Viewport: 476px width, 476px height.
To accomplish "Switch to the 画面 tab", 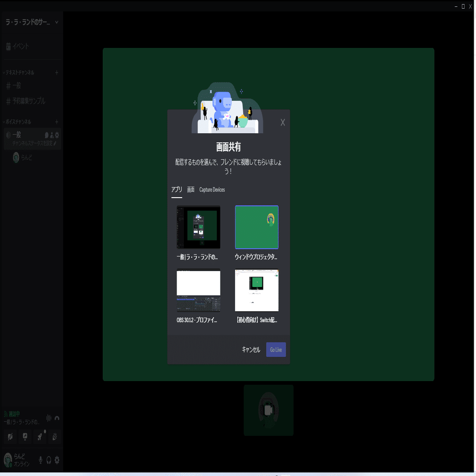I will click(191, 190).
